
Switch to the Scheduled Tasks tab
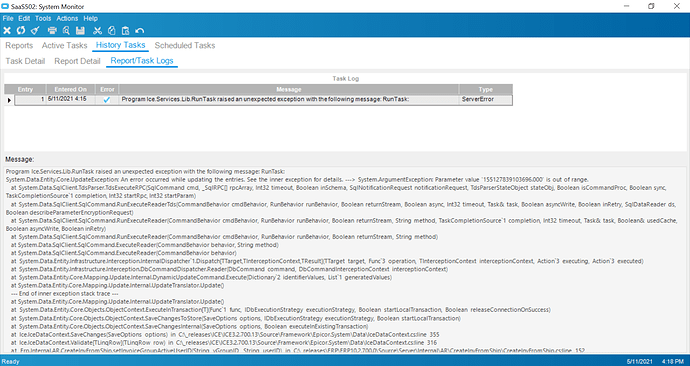pos(185,45)
